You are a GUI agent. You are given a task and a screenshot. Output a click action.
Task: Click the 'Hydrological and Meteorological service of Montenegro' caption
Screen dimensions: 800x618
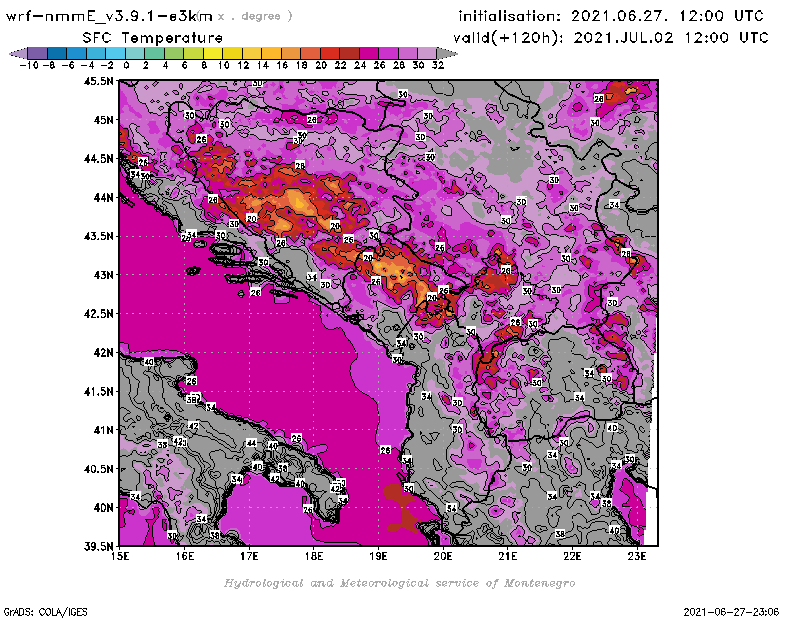point(399,583)
